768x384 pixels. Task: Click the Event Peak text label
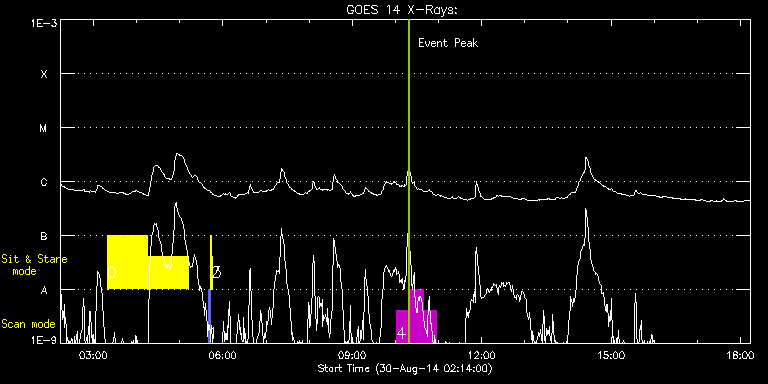coord(448,43)
